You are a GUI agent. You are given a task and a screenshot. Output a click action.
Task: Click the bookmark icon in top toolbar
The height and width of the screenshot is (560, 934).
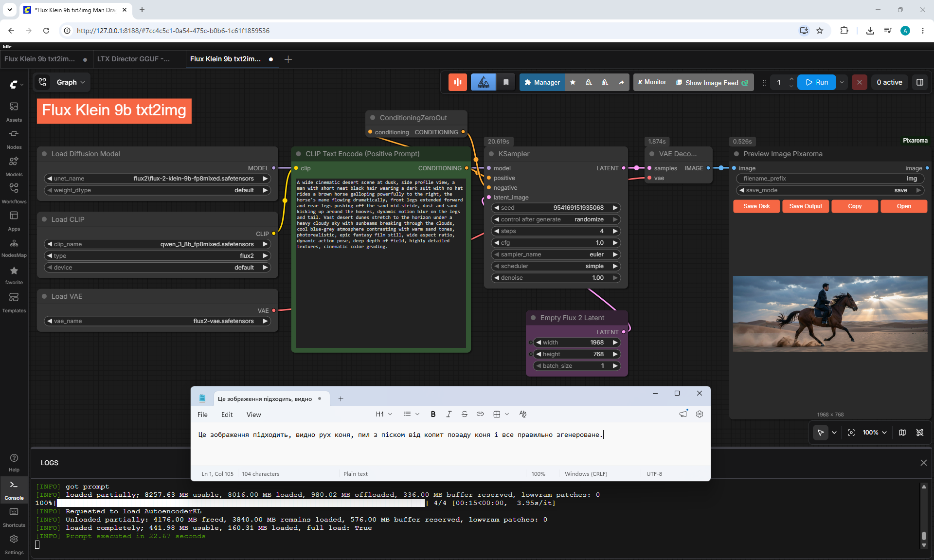coord(506,82)
